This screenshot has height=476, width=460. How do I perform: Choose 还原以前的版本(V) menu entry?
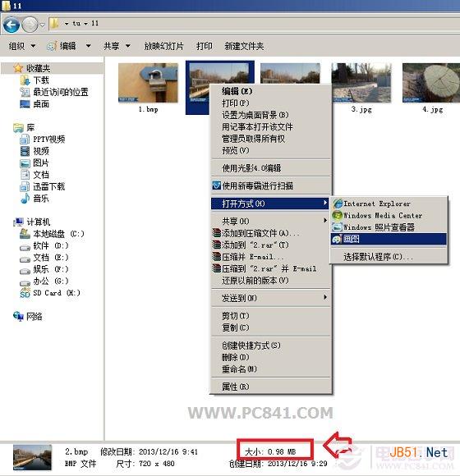click(x=271, y=281)
